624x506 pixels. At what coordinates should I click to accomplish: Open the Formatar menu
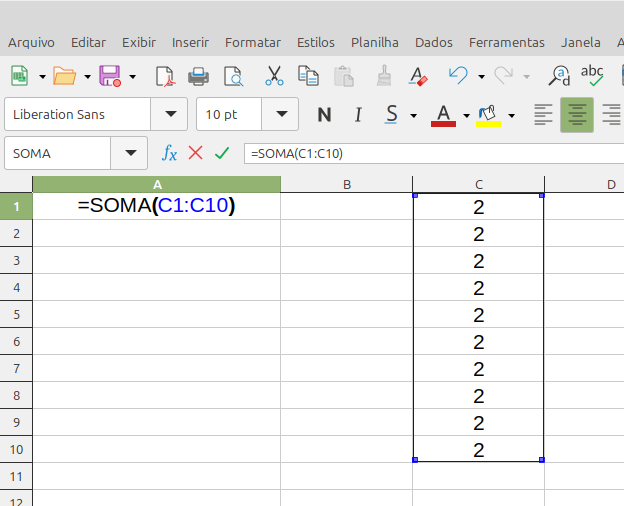coord(253,42)
